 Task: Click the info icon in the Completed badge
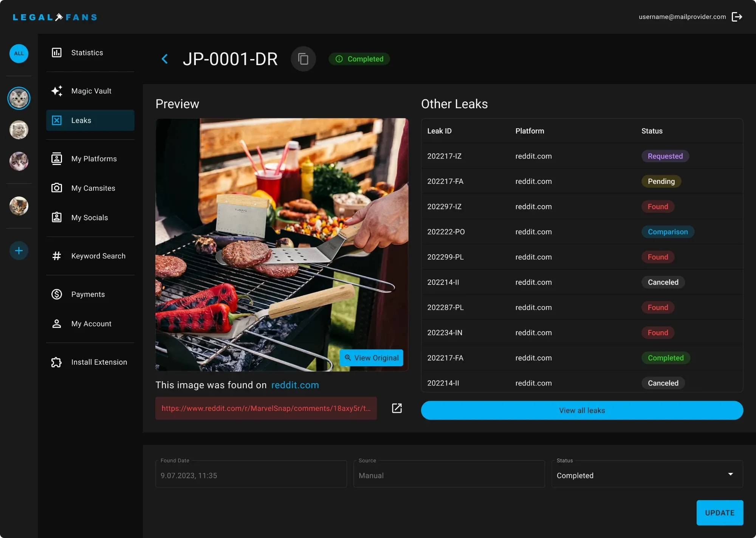pyautogui.click(x=339, y=59)
